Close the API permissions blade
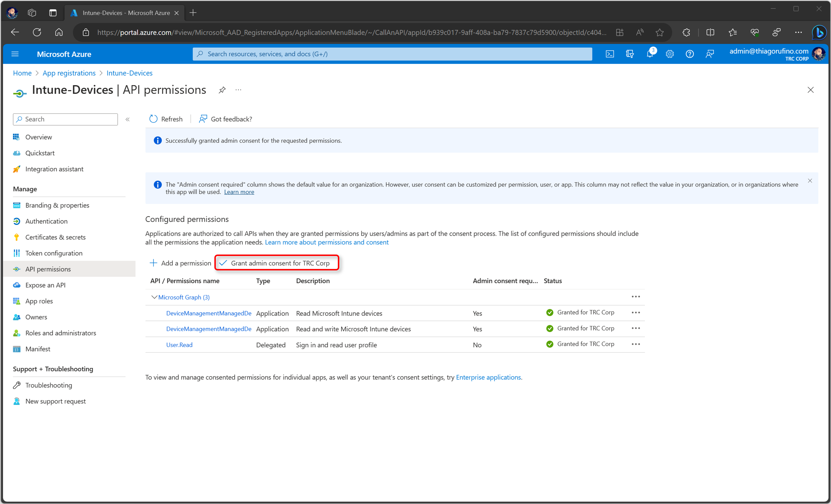The height and width of the screenshot is (504, 831). point(810,90)
